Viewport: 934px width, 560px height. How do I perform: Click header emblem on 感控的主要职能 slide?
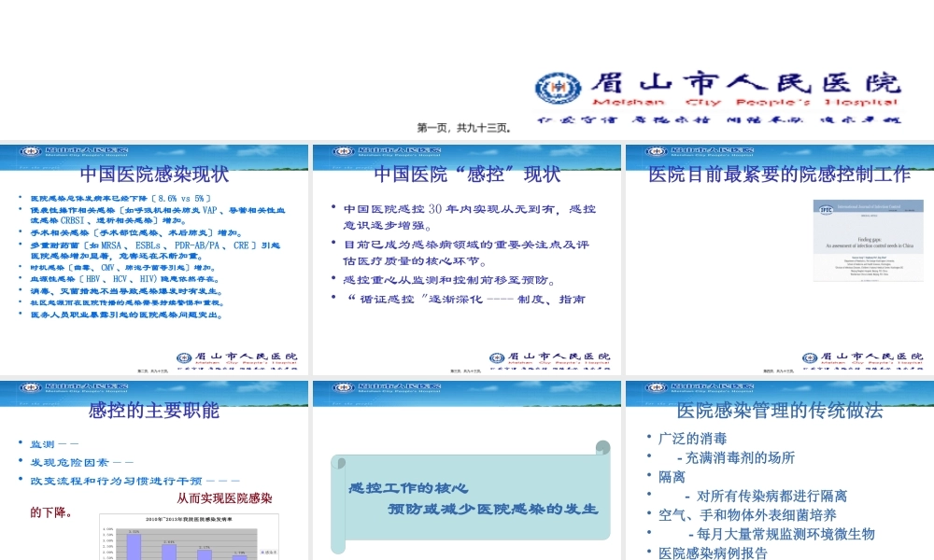point(31,387)
